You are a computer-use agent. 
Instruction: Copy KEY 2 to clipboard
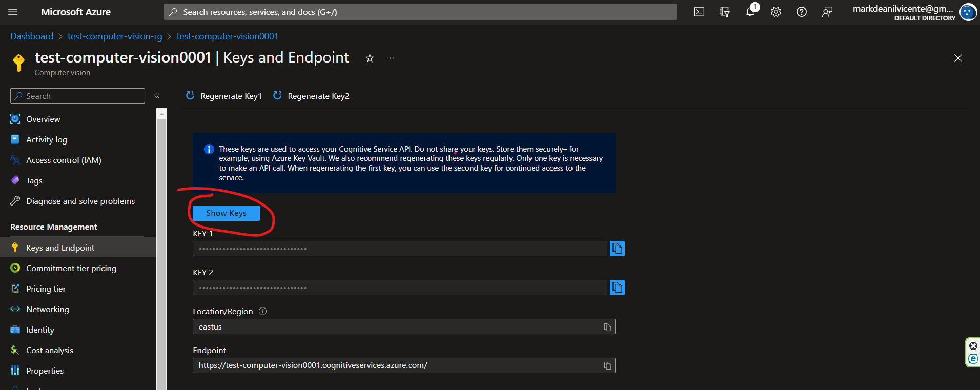617,288
